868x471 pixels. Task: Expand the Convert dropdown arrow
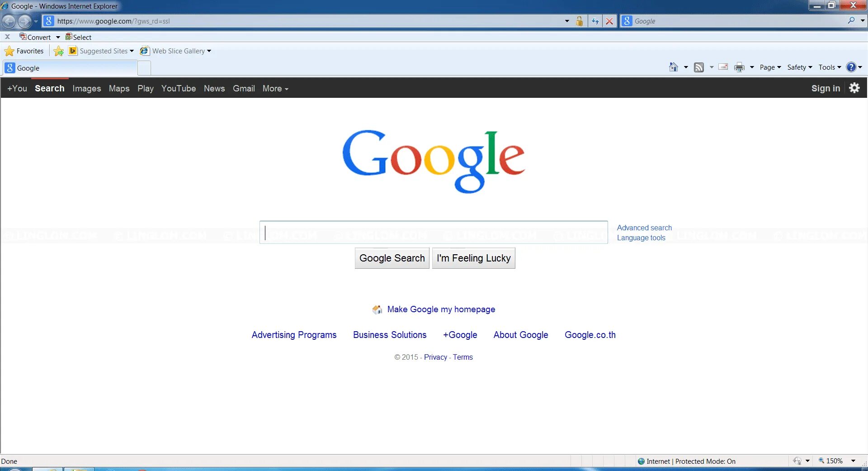click(x=58, y=37)
